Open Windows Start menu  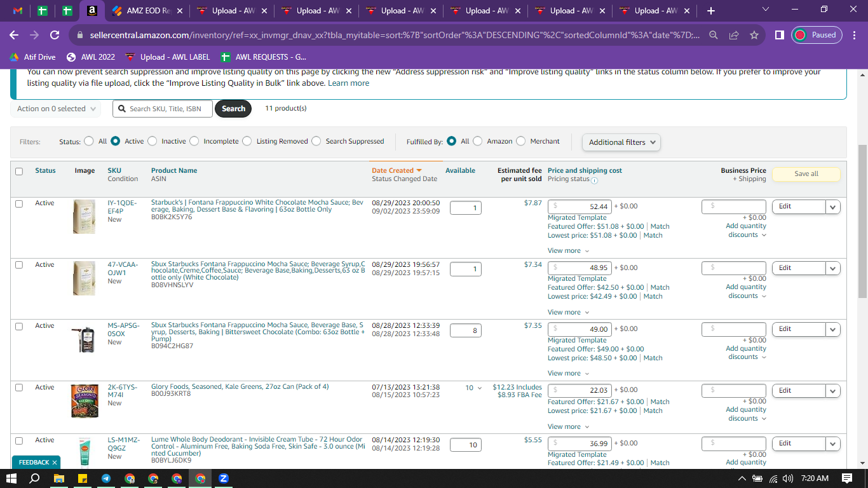tap(11, 478)
